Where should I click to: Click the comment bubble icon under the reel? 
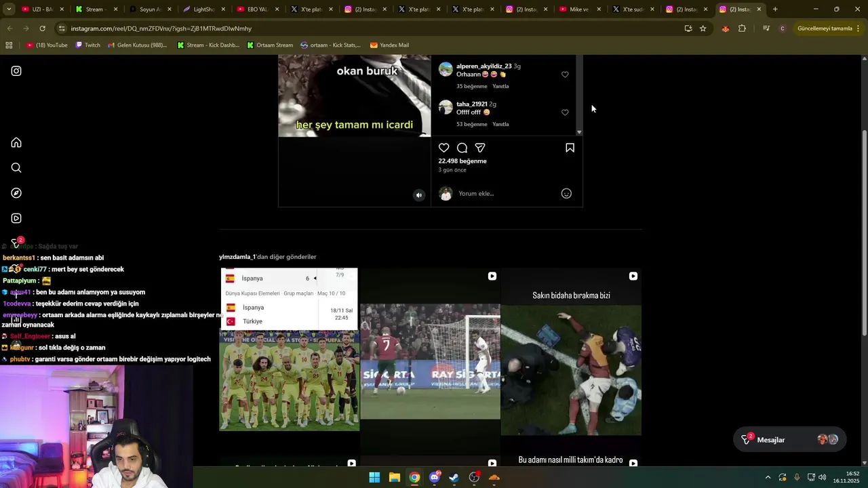(462, 148)
